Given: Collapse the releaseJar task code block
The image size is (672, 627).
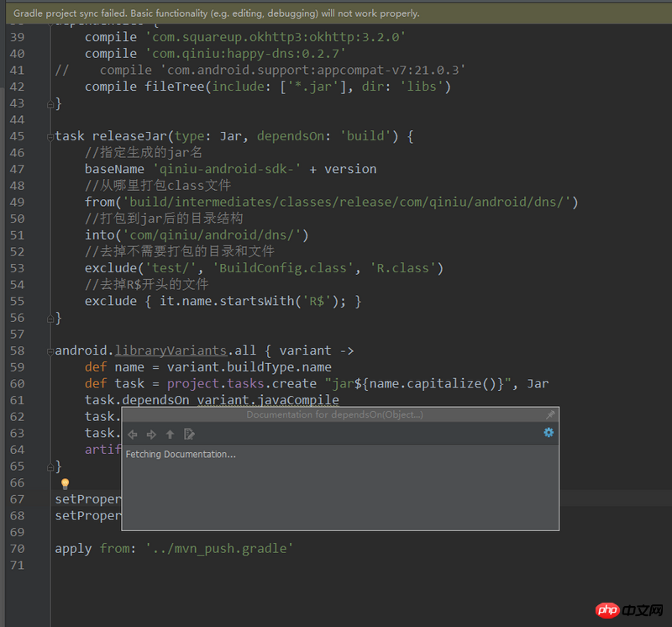Looking at the screenshot, I should coord(50,136).
